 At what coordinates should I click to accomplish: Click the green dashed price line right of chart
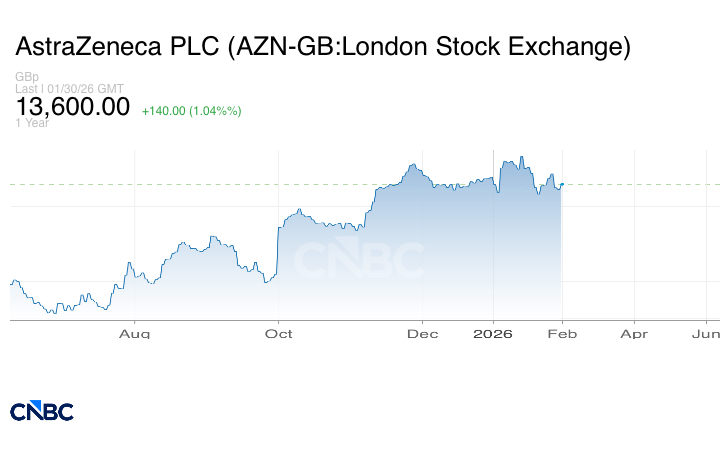click(640, 184)
